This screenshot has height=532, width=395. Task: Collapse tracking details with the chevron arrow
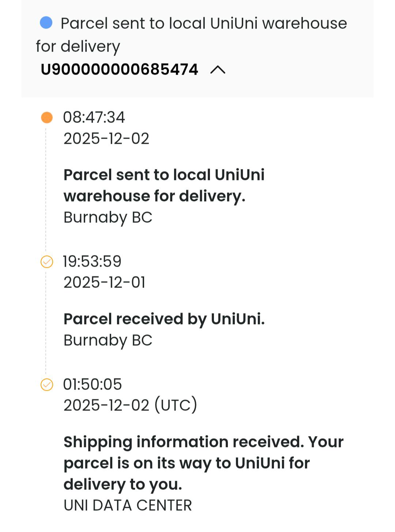coord(218,70)
